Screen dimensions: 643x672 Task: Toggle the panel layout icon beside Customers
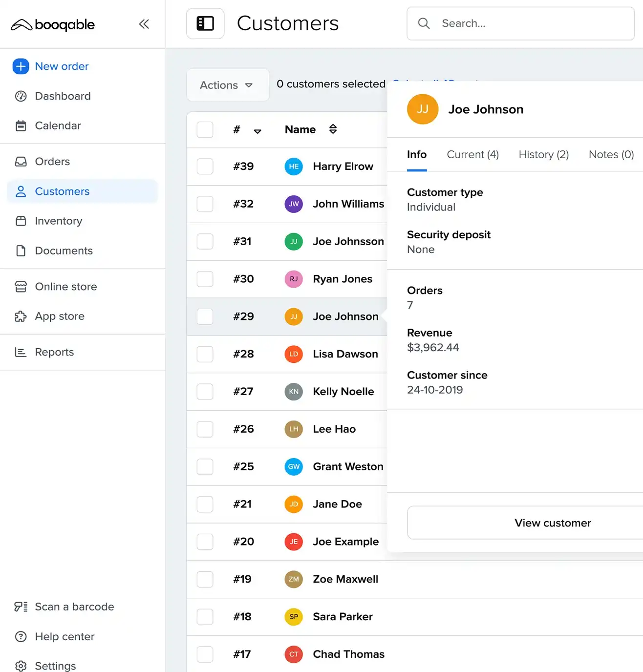click(205, 23)
